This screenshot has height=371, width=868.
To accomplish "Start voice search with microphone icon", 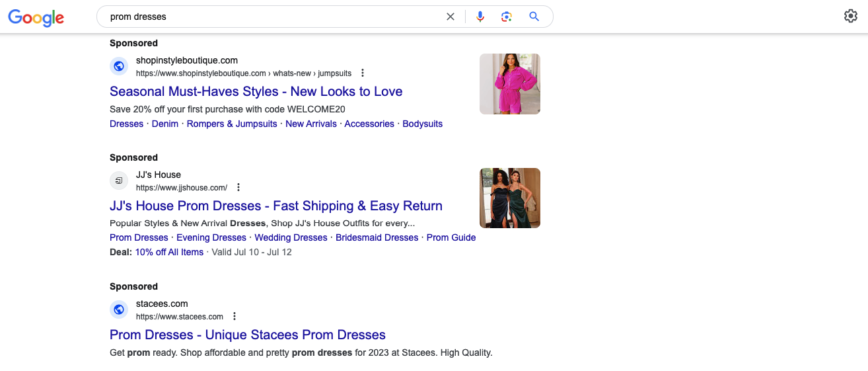I will (480, 17).
